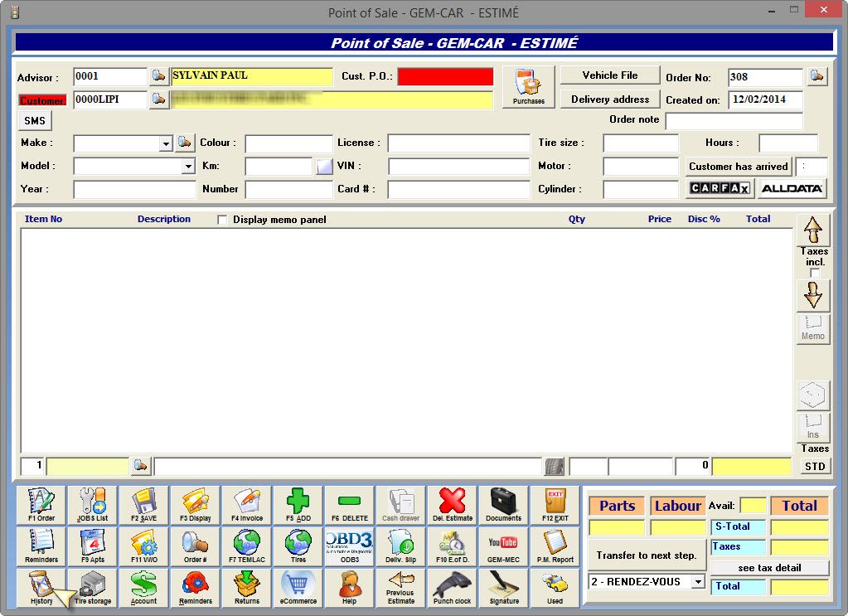Toggle the Taxes incl. checkbox
Viewport: 848px width, 616px height.
pyautogui.click(x=815, y=274)
